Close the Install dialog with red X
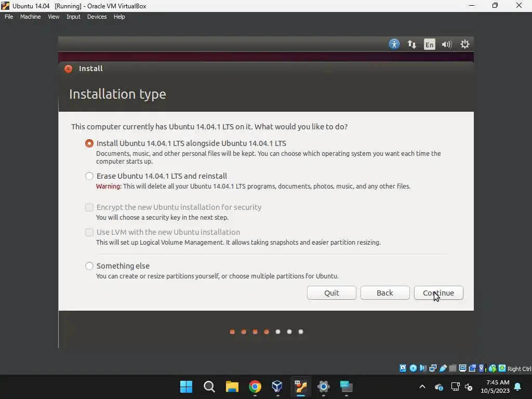The width and height of the screenshot is (532, 399). [x=68, y=69]
